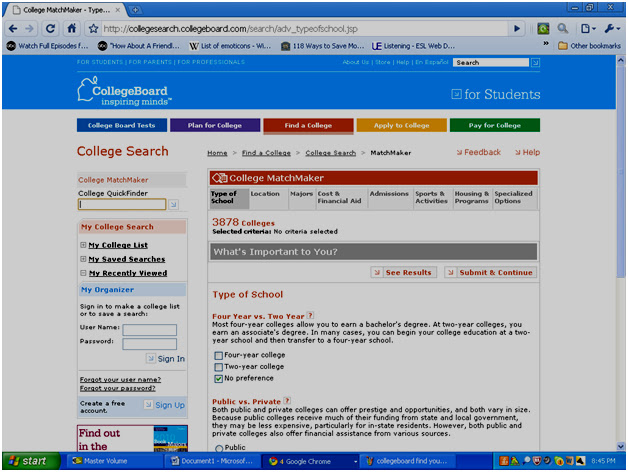628x472 pixels.
Task: Click the Sign Up button
Action: [x=165, y=405]
